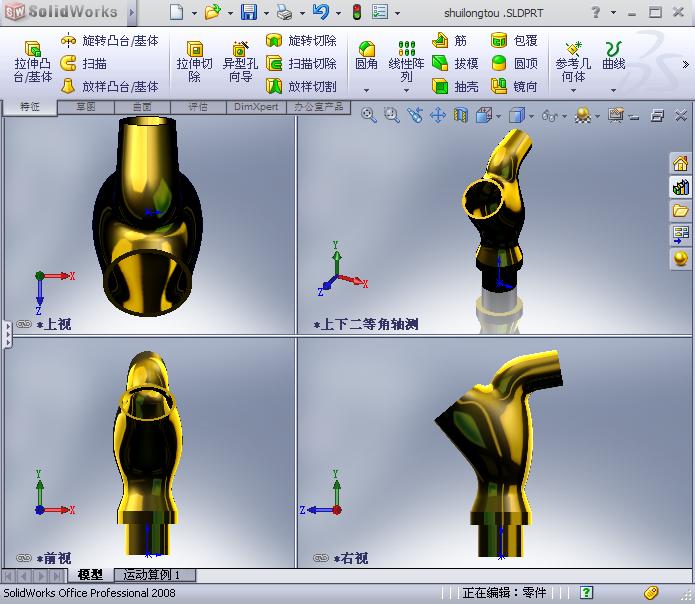The width and height of the screenshot is (695, 604).
Task: Click Zoom to Fit magnifier icon
Action: point(369,116)
